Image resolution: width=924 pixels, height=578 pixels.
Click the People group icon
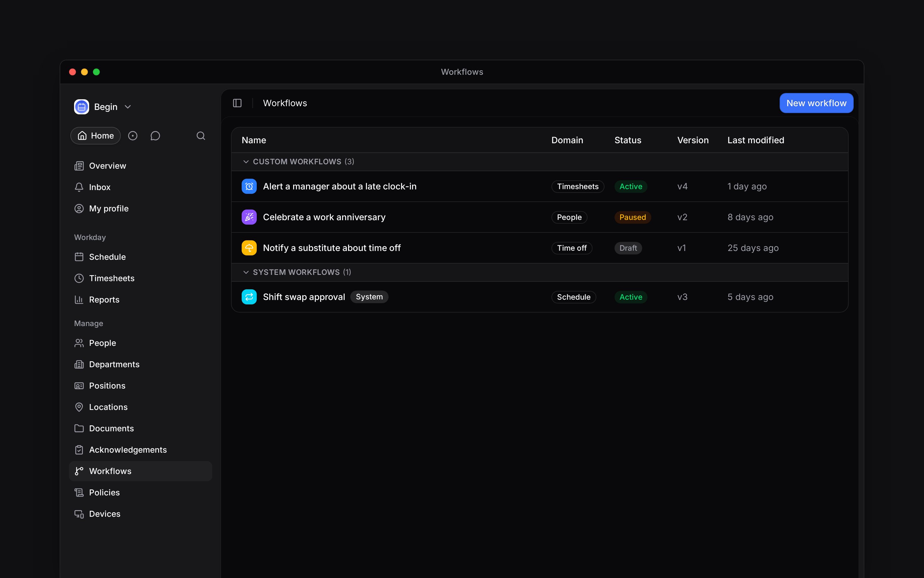(x=79, y=343)
